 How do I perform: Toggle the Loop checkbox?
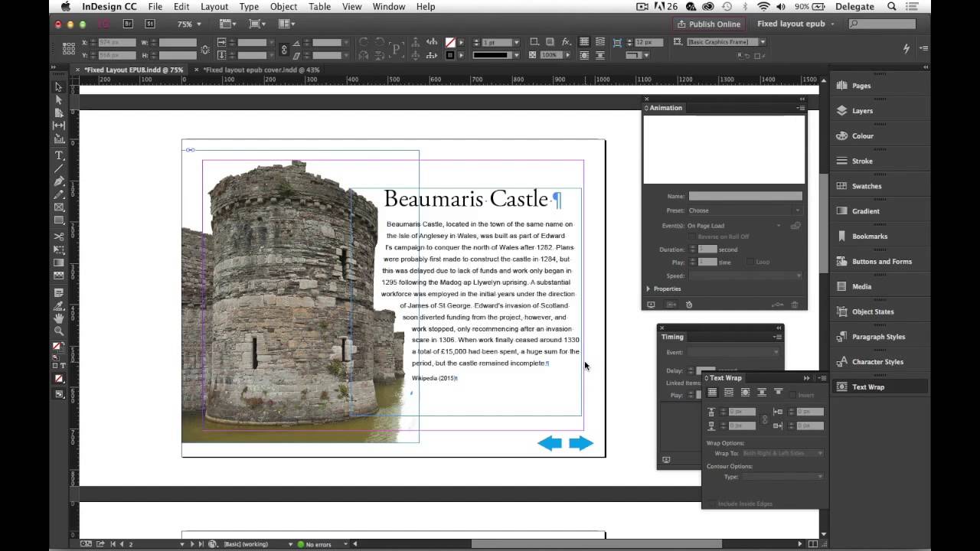750,262
